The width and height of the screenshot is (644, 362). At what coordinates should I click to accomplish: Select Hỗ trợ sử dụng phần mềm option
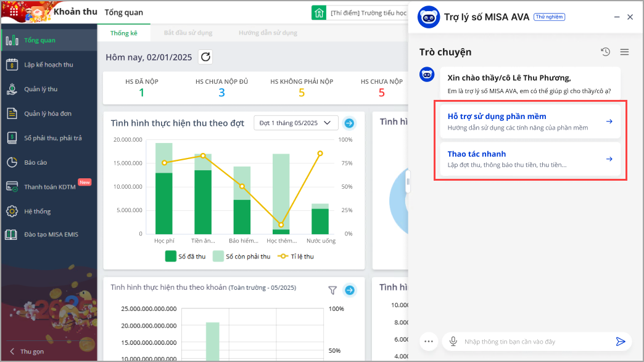click(x=530, y=121)
